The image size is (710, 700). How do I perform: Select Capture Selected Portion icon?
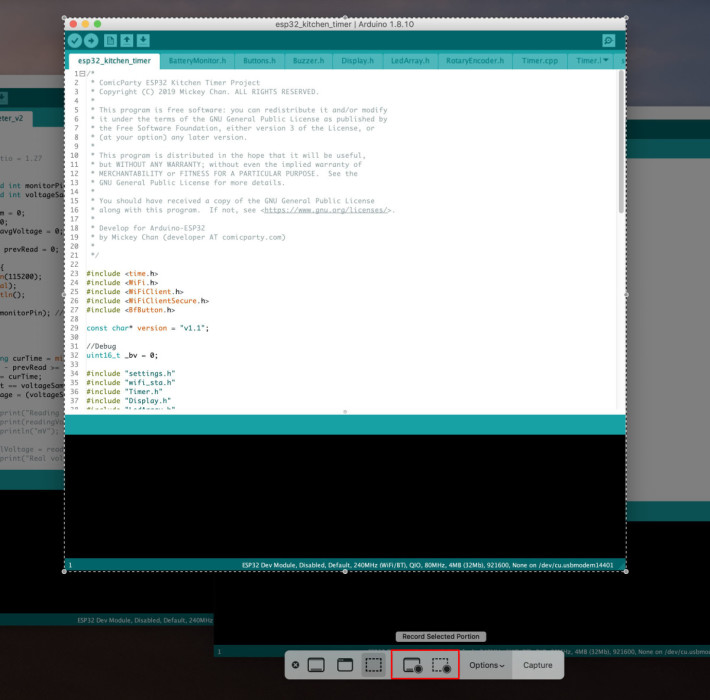click(374, 665)
